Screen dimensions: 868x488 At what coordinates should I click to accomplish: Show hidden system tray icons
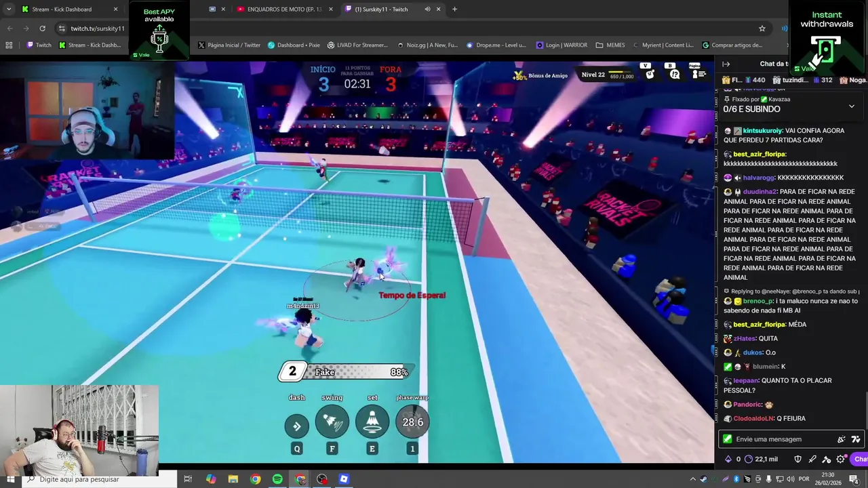[x=693, y=479]
